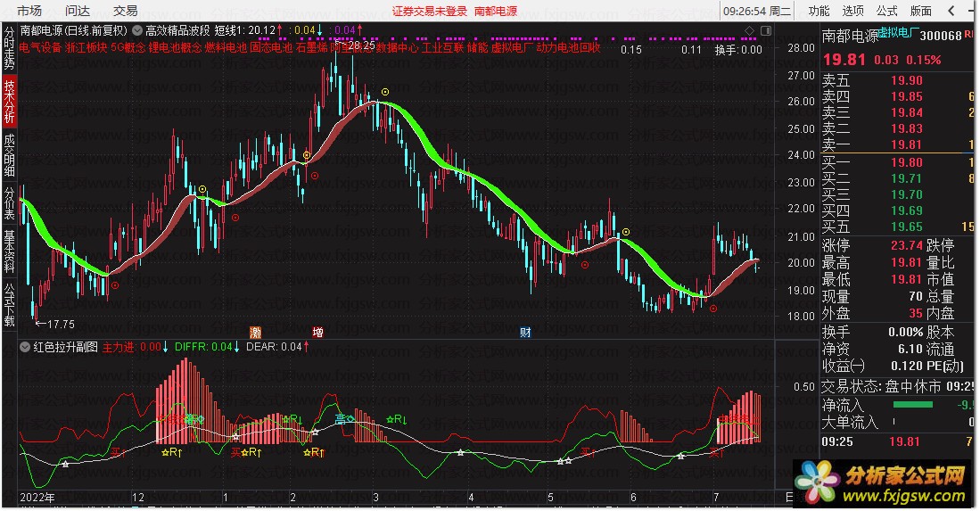Open the 市场 menu
980x511 pixels.
pos(29,11)
